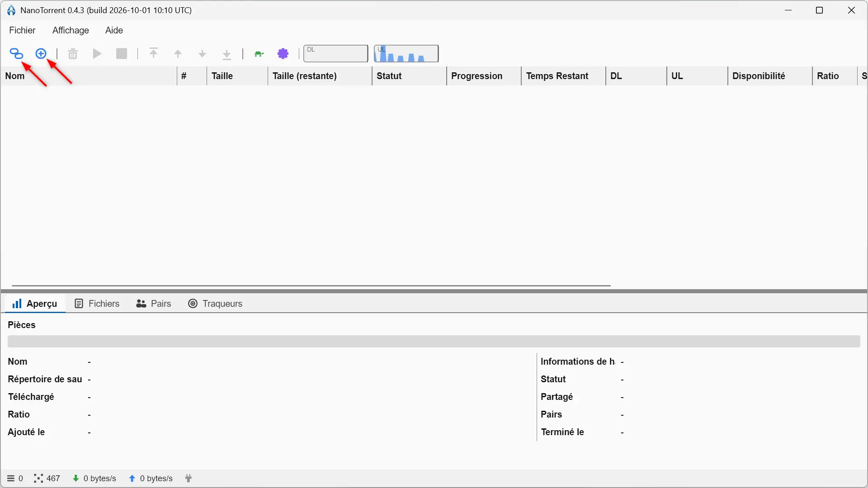Switch to the Aperçu tab

[x=35, y=304]
